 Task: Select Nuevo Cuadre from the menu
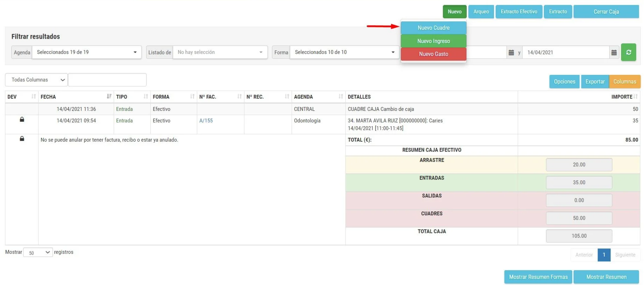tap(433, 28)
